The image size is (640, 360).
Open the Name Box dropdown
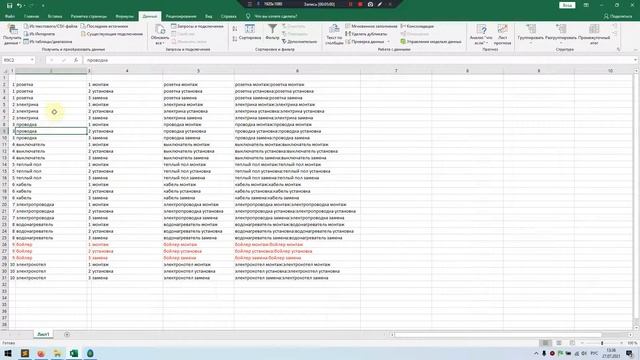[x=32, y=60]
